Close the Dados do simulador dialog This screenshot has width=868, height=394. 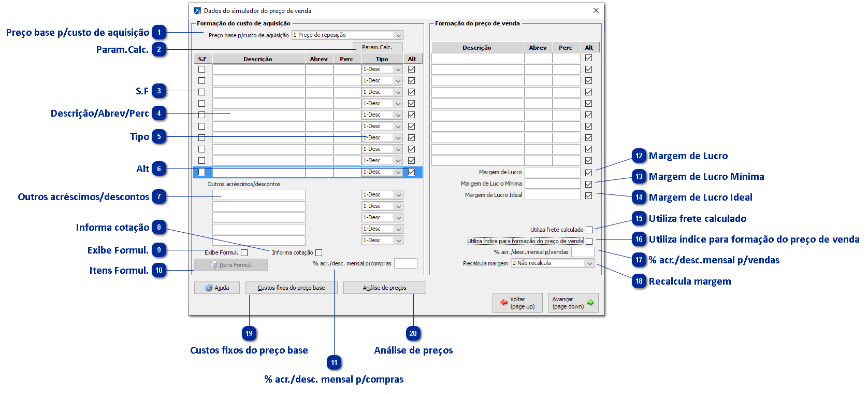596,10
